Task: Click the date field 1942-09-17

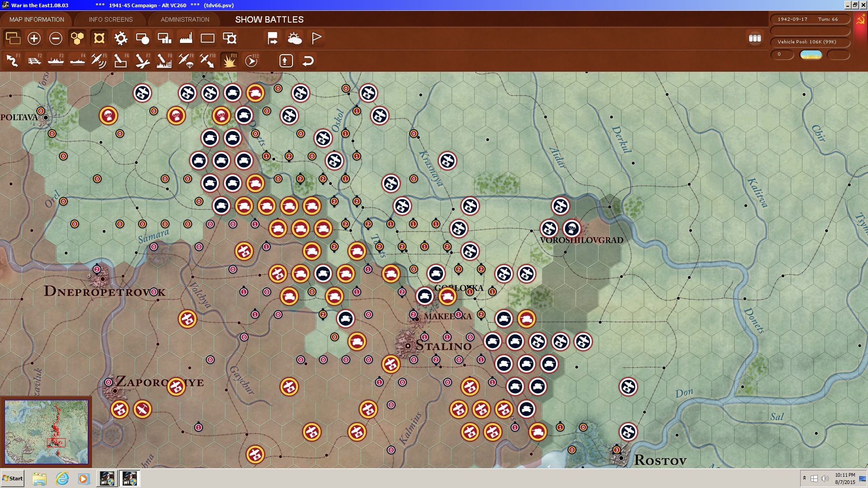Action: (x=793, y=19)
